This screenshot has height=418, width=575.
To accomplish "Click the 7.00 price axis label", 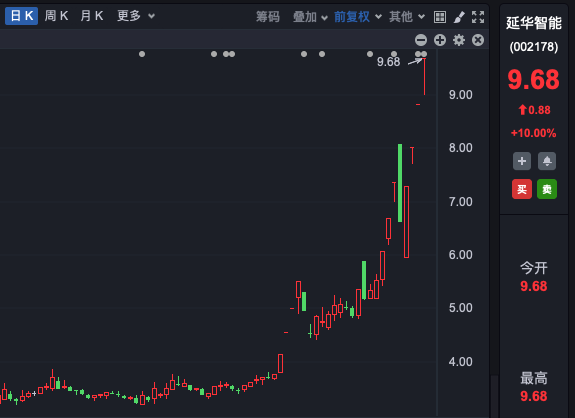I will tap(461, 201).
